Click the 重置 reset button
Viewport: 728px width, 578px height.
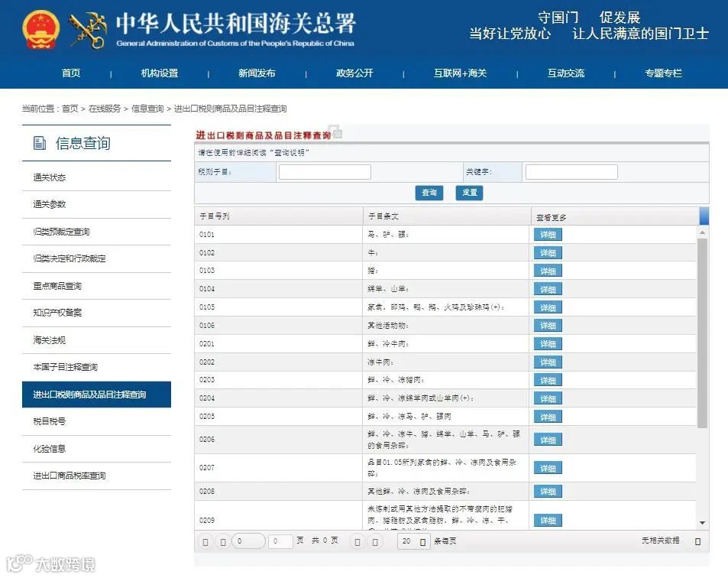point(469,193)
